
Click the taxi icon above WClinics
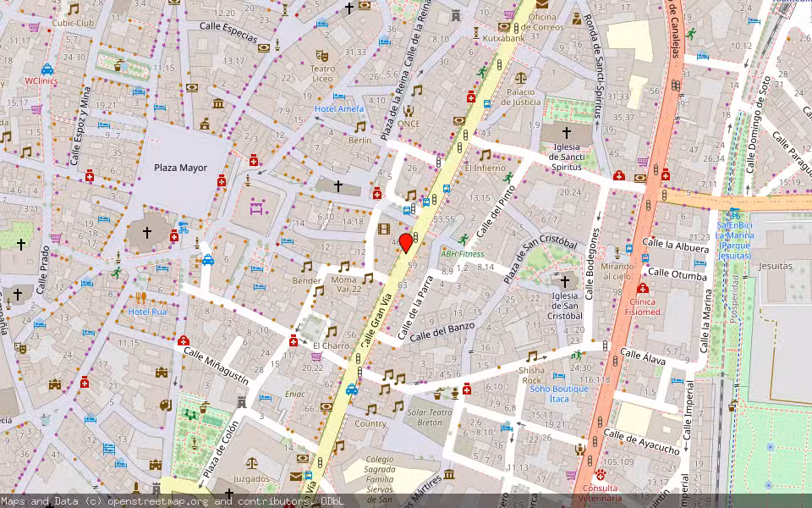pyautogui.click(x=47, y=69)
